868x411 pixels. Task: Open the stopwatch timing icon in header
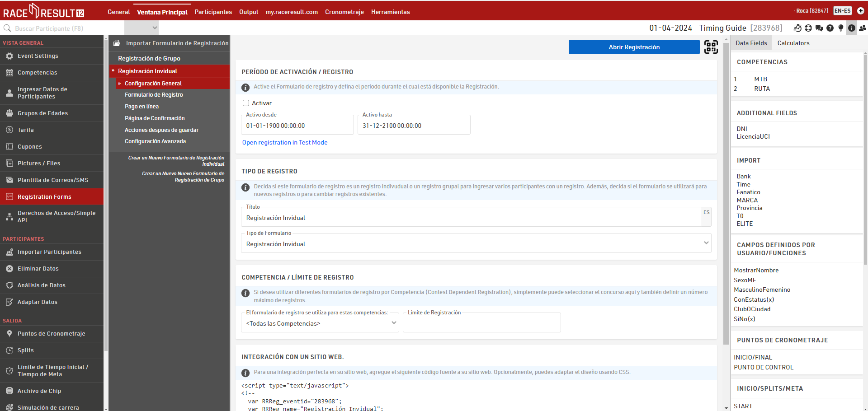coord(797,28)
